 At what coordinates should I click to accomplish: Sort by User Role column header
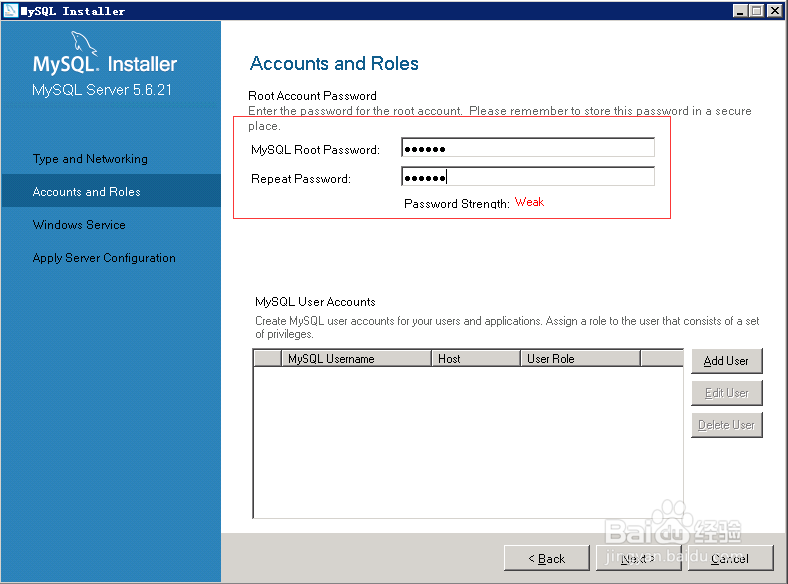(580, 358)
